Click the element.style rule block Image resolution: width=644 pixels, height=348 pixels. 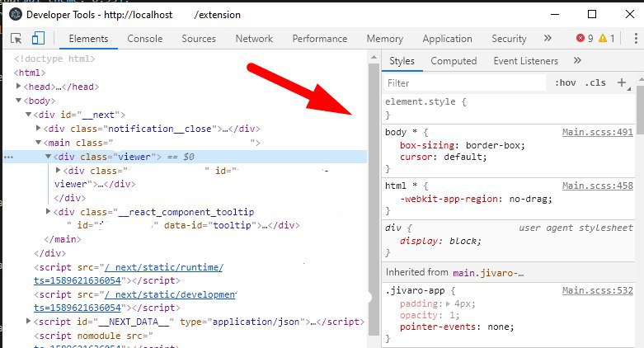pyautogui.click(x=510, y=109)
